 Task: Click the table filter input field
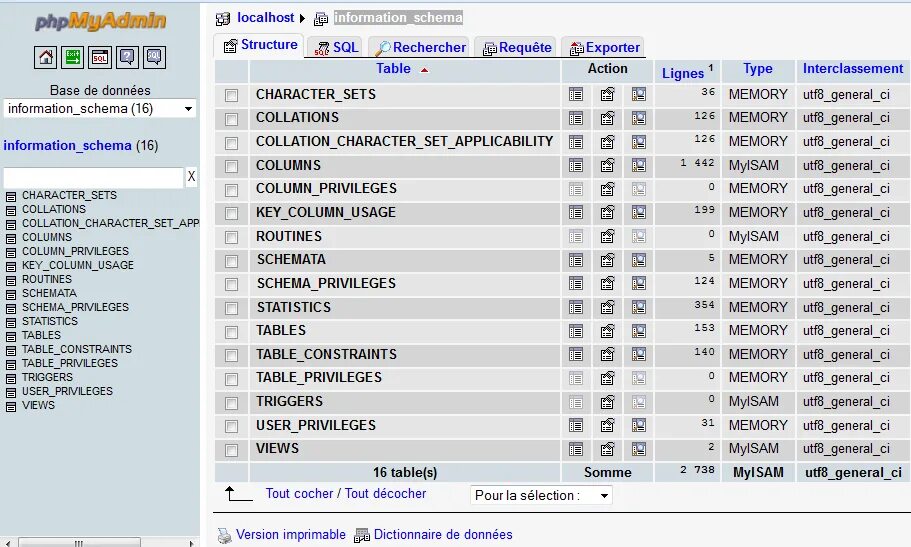(x=94, y=177)
